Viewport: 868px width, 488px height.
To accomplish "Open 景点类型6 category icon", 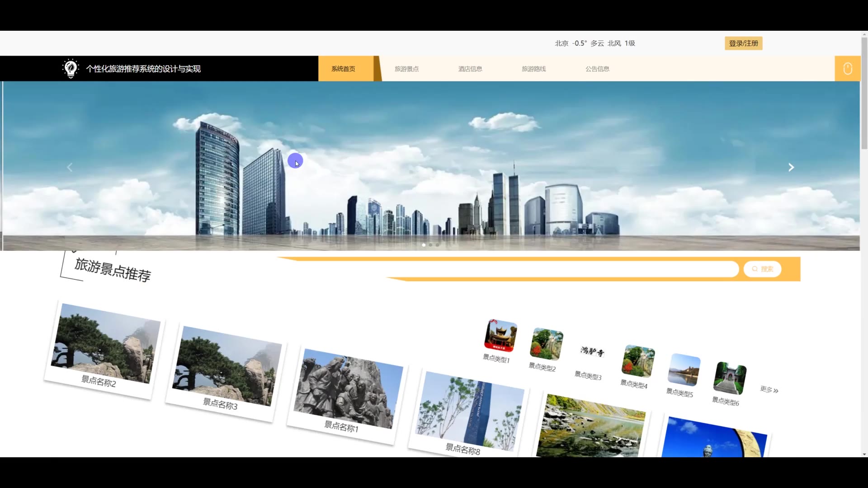I will 730,378.
